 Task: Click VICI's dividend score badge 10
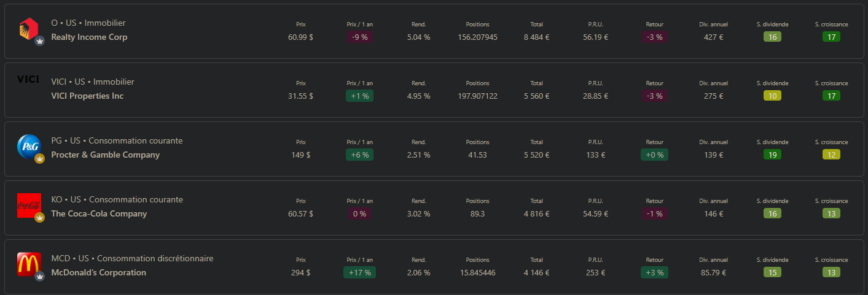click(772, 96)
